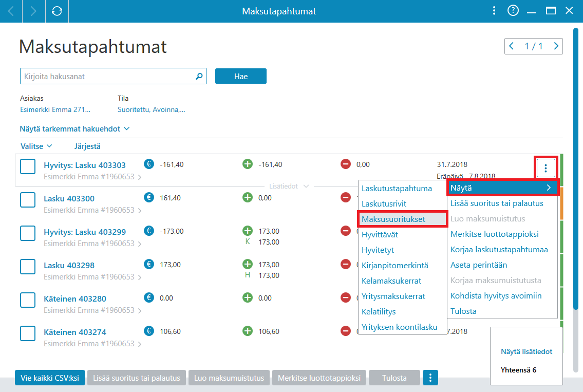Select Kelatilitys from the submenu
583x392 pixels.
[x=379, y=312]
